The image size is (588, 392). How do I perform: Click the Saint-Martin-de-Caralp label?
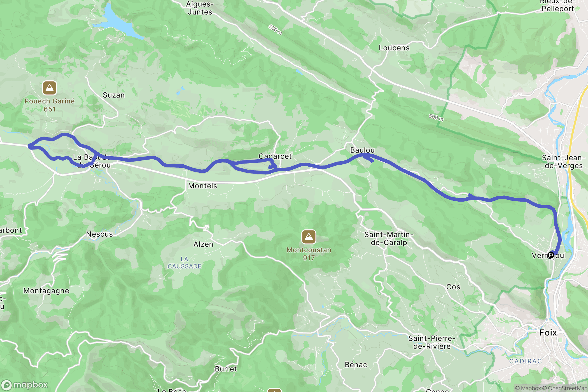tap(389, 239)
